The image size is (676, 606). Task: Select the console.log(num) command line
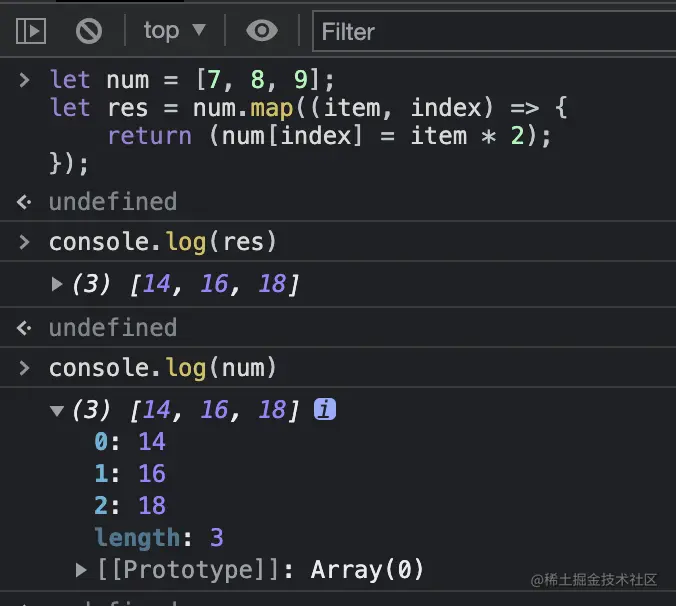click(x=163, y=368)
